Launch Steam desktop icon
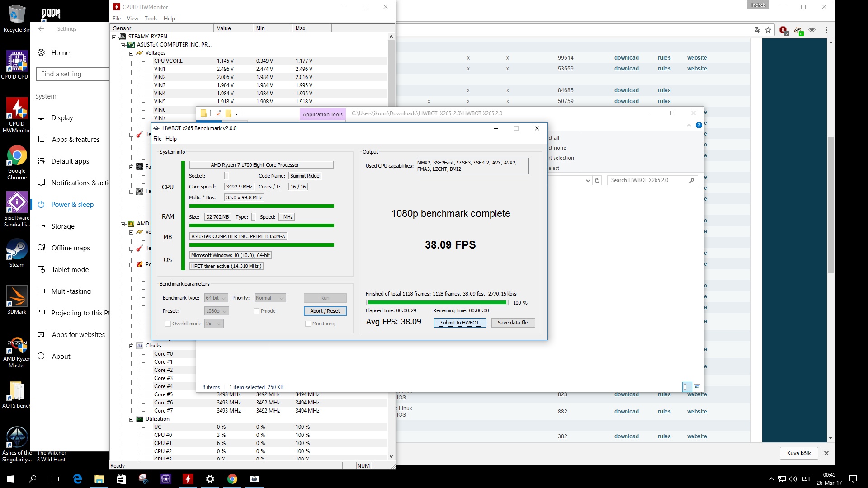This screenshot has width=868, height=488. pyautogui.click(x=17, y=253)
